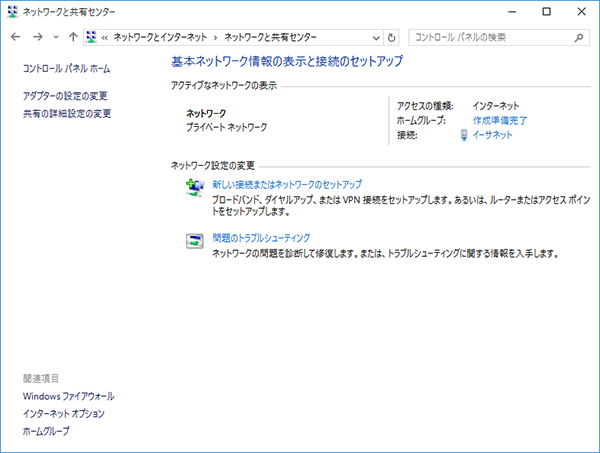Click the Ethernet plug icon beside イーサネット
This screenshot has width=600, height=453.
(464, 135)
